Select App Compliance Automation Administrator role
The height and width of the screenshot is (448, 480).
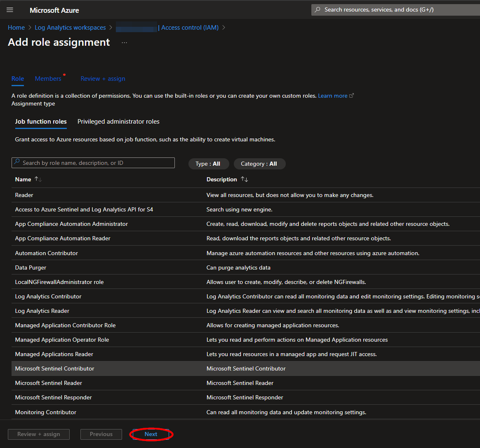245,224
